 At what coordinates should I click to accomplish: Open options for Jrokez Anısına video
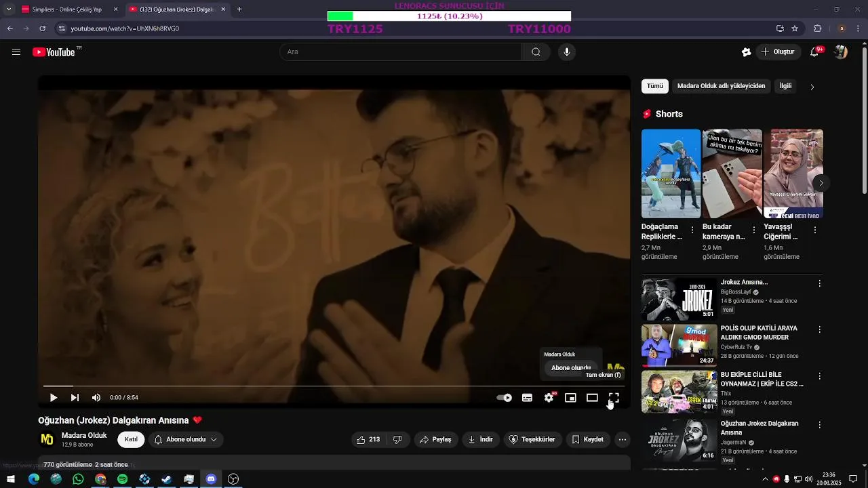[819, 283]
